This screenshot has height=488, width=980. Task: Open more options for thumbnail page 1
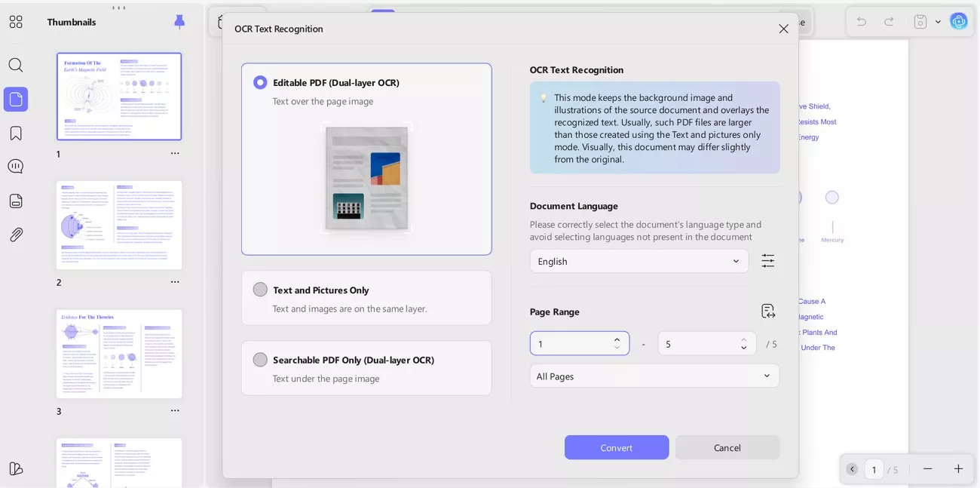coord(175,153)
